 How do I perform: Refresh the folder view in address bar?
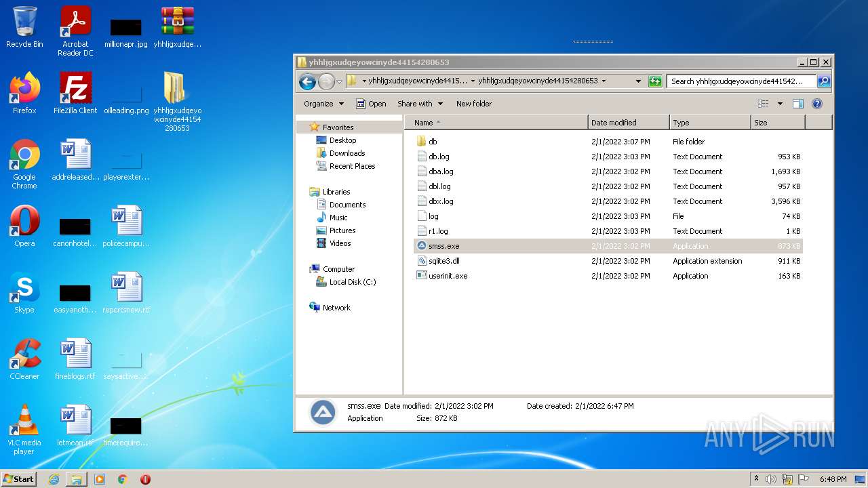click(654, 81)
